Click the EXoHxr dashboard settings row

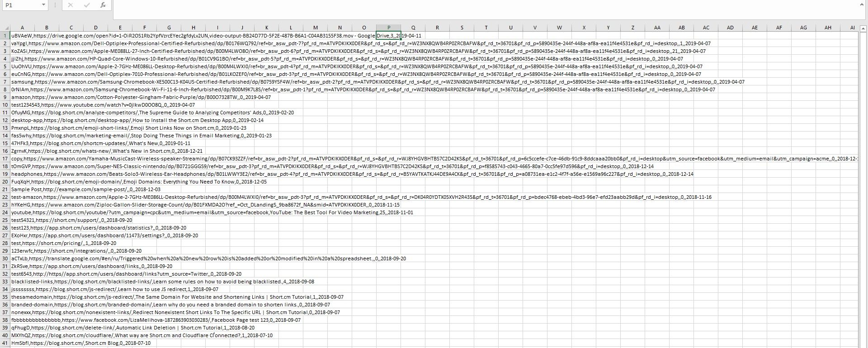pos(104,235)
